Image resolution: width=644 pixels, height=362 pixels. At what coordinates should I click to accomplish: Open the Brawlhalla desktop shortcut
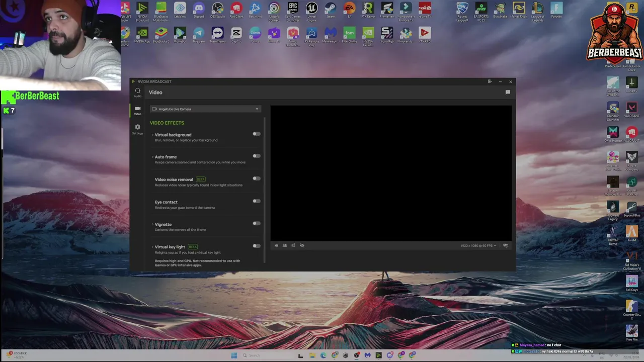[500, 10]
